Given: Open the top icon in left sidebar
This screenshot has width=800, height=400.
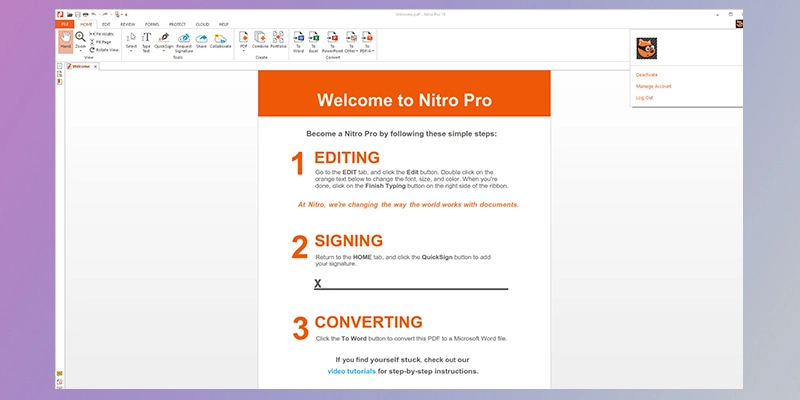Looking at the screenshot, I should 60,66.
